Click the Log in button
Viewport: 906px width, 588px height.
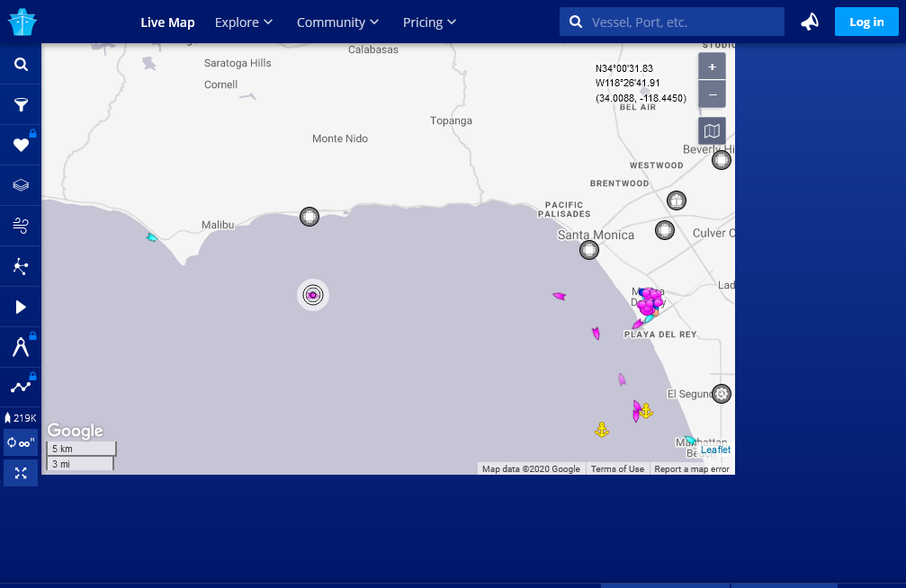[866, 22]
